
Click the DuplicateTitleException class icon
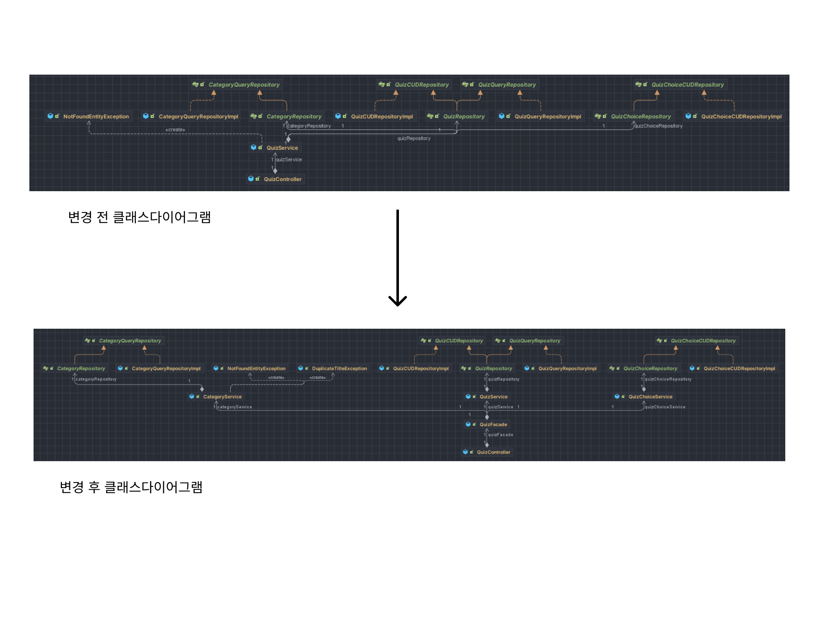point(300,368)
